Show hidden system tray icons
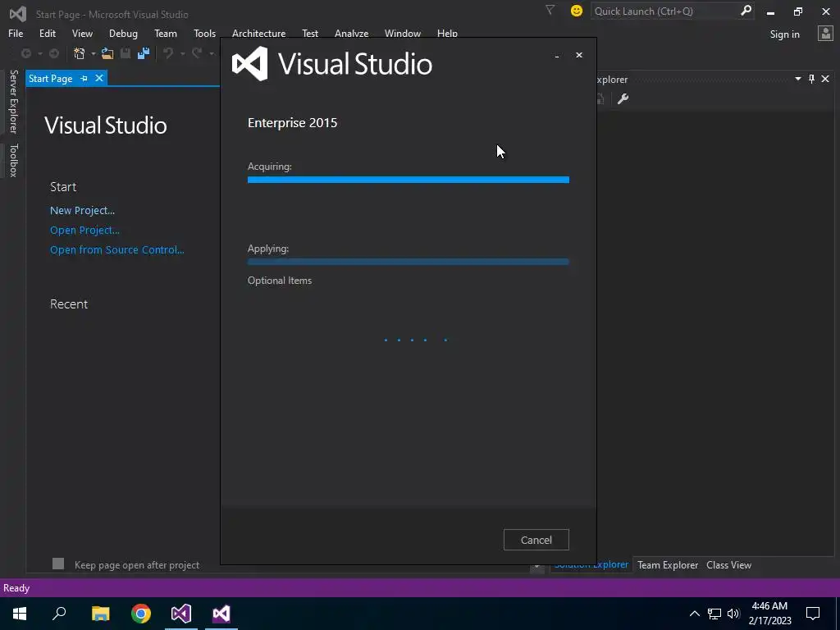Screen dimensions: 840x630 click(x=694, y=614)
